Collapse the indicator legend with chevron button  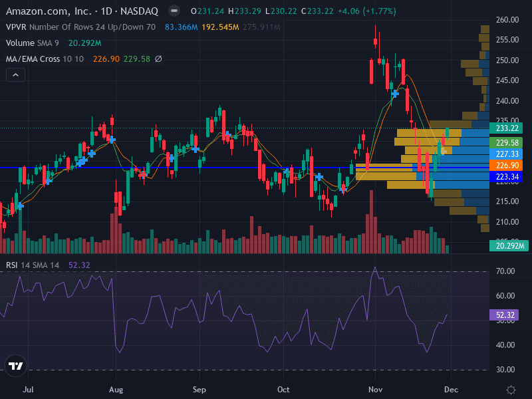15,75
